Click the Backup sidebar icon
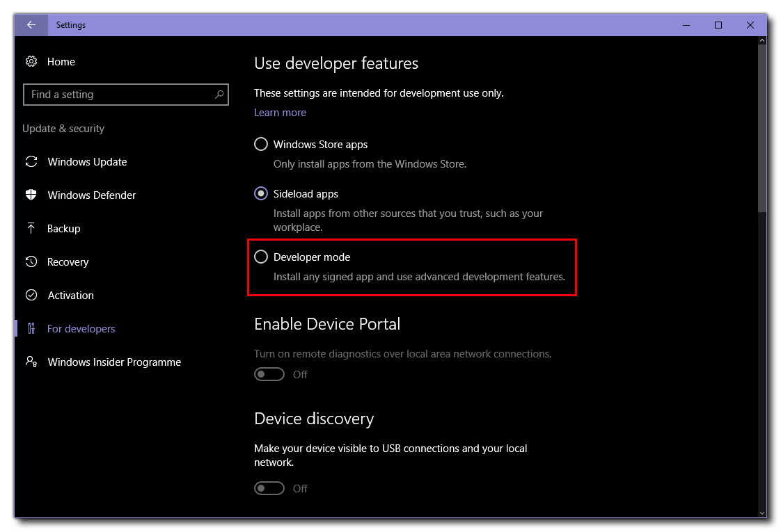This screenshot has width=781, height=532. 31,228
